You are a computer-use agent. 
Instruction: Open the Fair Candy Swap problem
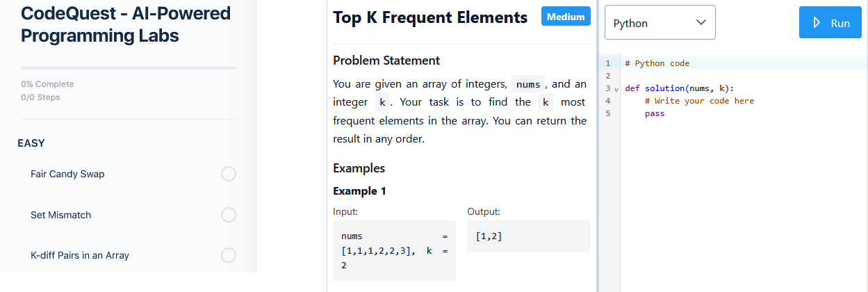pyautogui.click(x=67, y=174)
